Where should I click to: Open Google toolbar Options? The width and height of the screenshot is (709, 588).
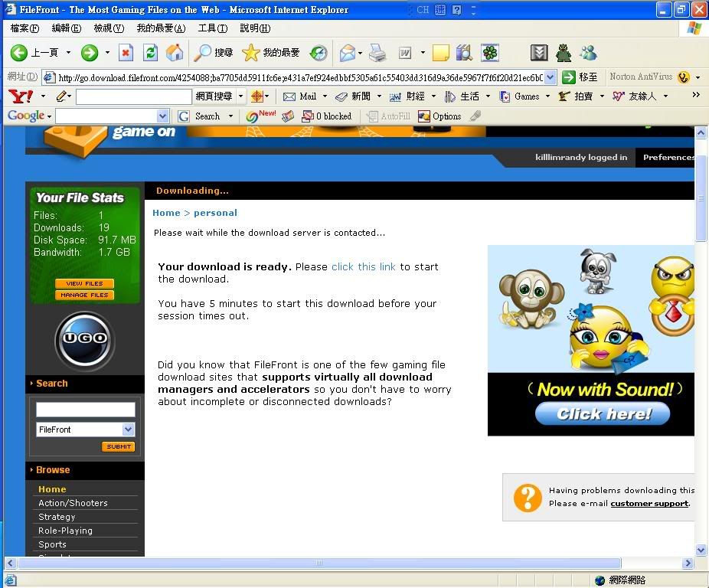coord(440,116)
